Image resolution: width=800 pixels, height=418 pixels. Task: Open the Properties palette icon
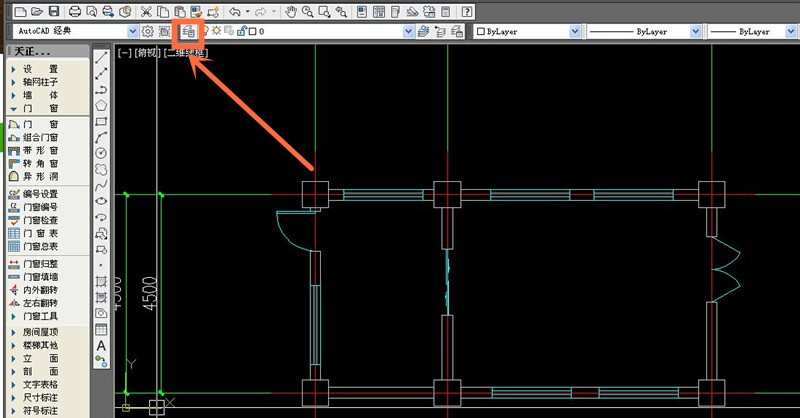(x=362, y=11)
